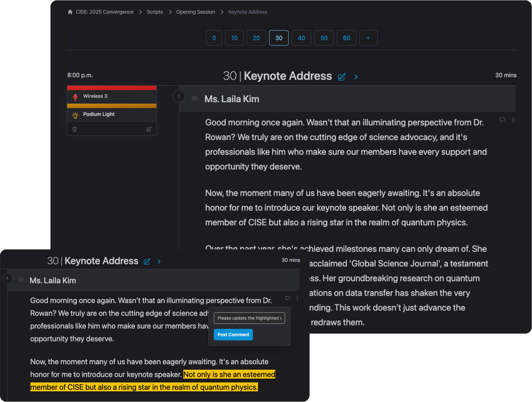Screen dimensions: 532x402
Task: Expand Keynote Address chevron in the main window
Action: pos(356,77)
